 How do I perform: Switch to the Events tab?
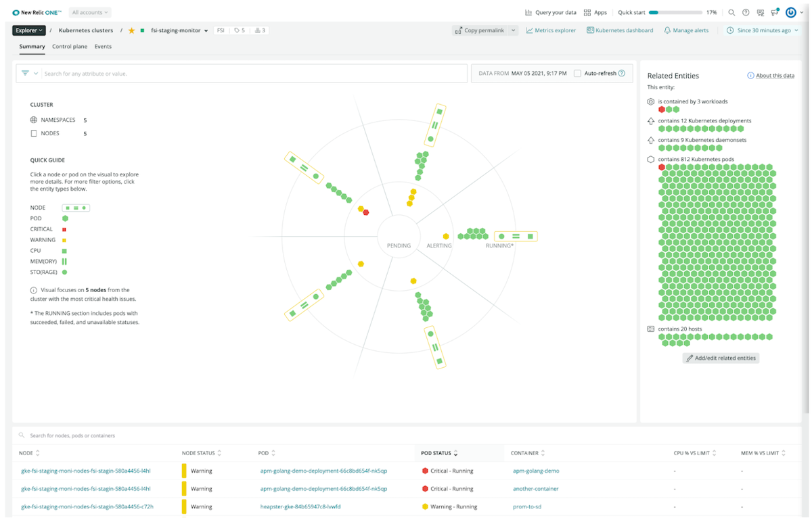[x=103, y=47]
